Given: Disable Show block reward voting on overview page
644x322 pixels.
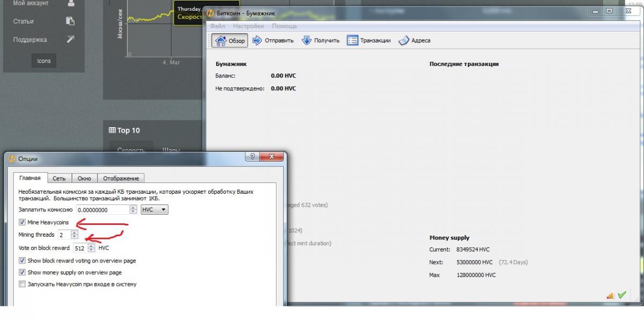Looking at the screenshot, I should 22,261.
